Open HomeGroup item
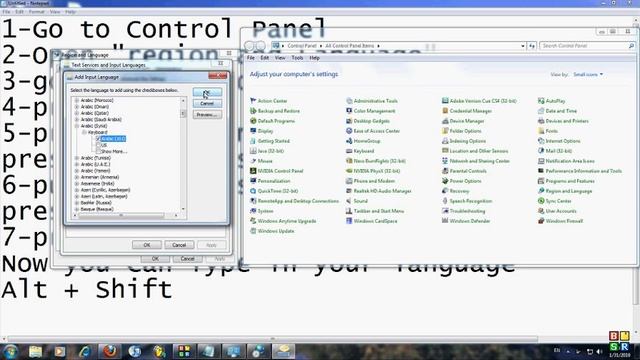Viewport: 640px width, 360px height. point(363,141)
